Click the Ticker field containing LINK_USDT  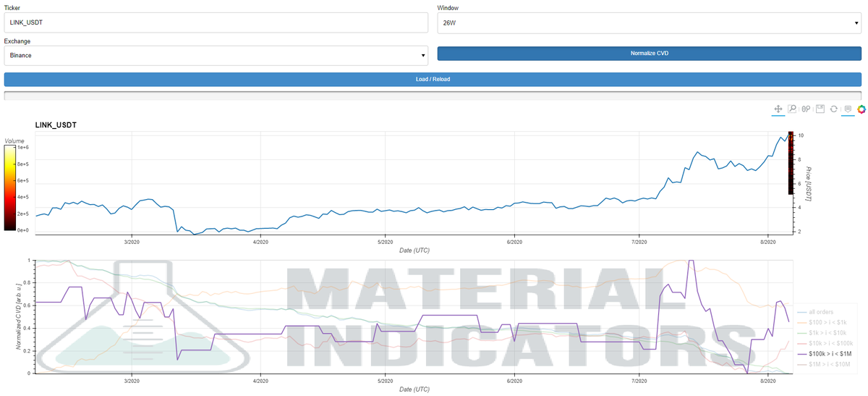tap(216, 22)
